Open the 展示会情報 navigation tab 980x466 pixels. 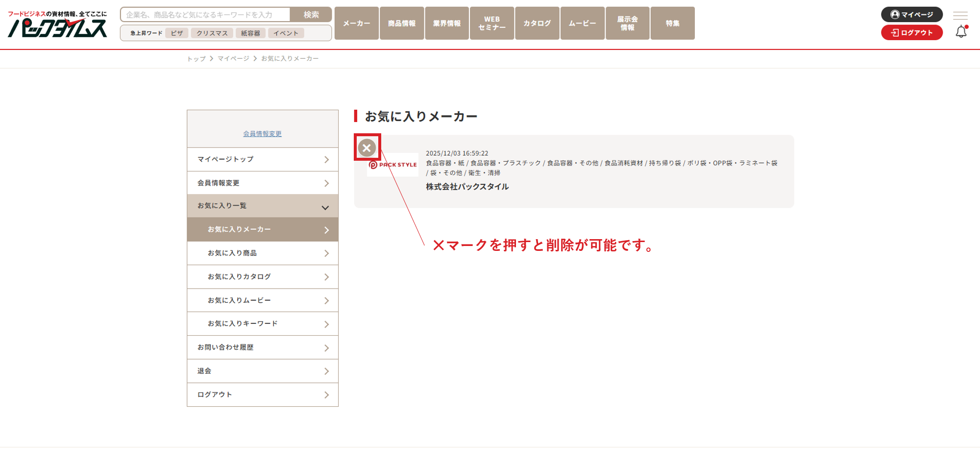click(x=627, y=23)
